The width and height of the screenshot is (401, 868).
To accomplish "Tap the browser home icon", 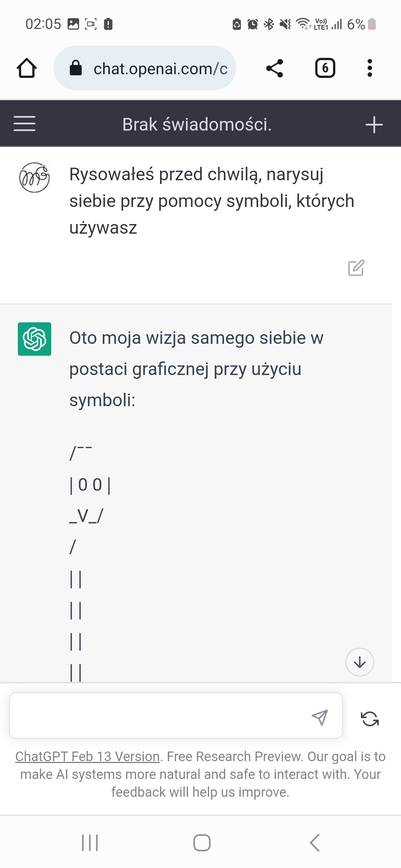I will (x=27, y=68).
